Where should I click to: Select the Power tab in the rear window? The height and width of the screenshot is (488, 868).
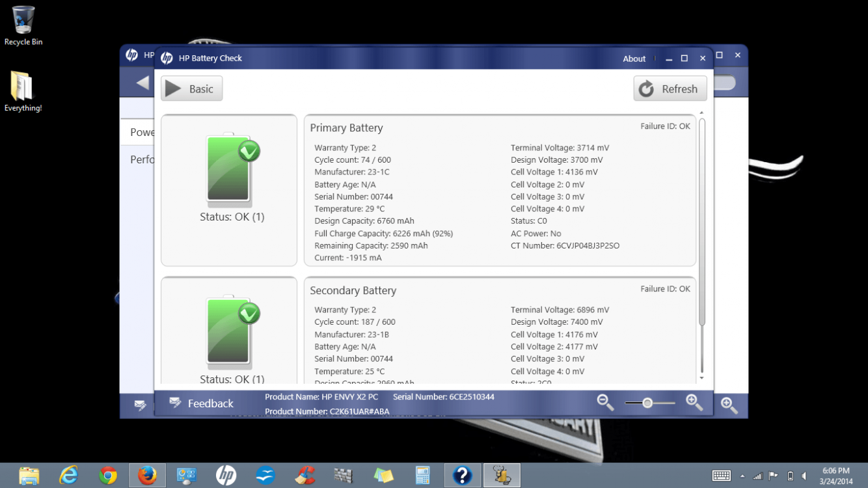pos(137,132)
